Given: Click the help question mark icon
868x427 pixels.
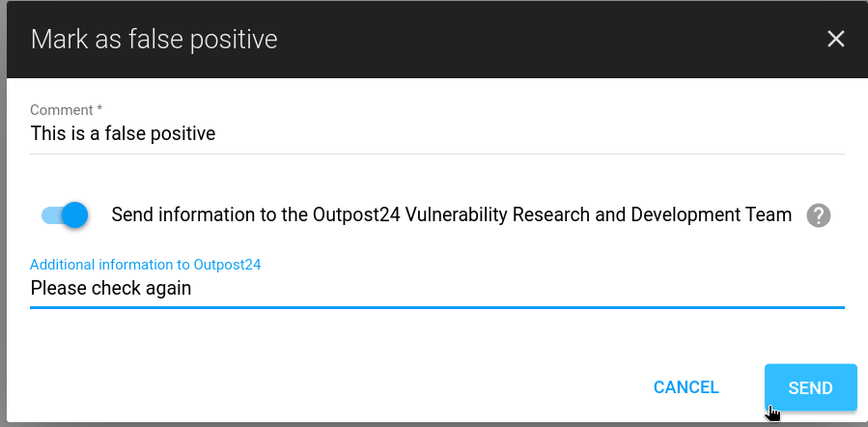Looking at the screenshot, I should (819, 215).
